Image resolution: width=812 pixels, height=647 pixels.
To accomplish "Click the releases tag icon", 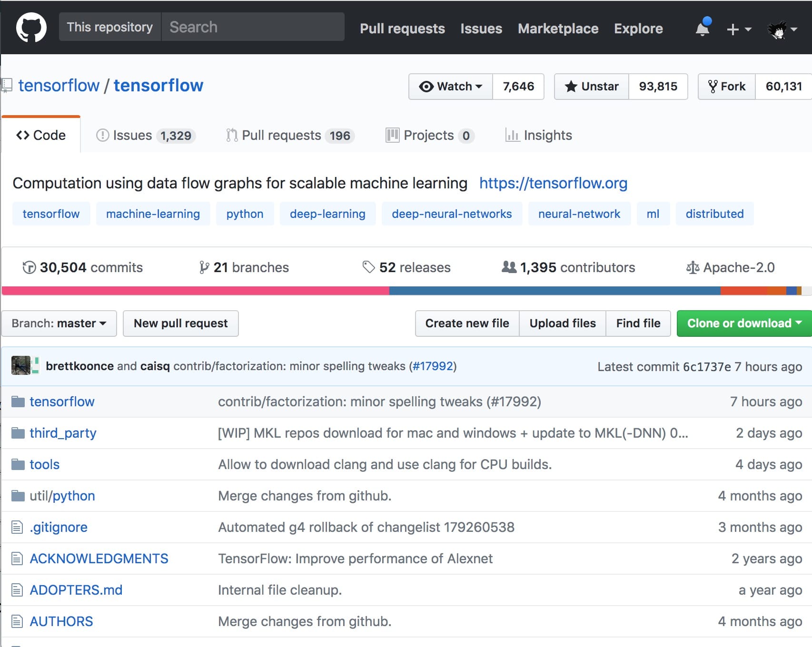I will (x=368, y=267).
